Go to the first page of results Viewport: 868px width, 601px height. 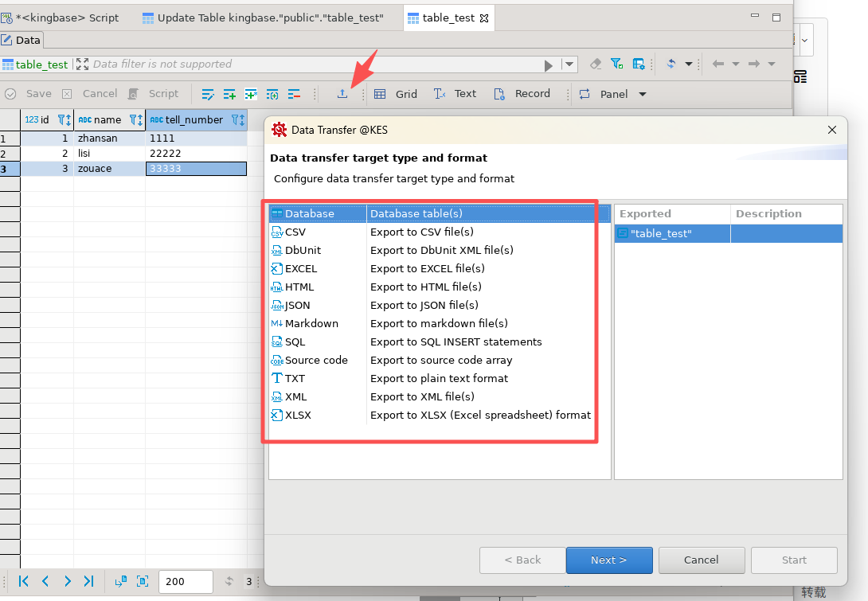pyautogui.click(x=24, y=581)
